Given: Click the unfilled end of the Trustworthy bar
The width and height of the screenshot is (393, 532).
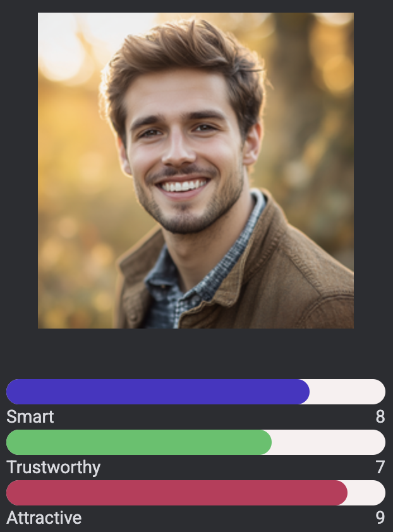Looking at the screenshot, I should click(329, 442).
